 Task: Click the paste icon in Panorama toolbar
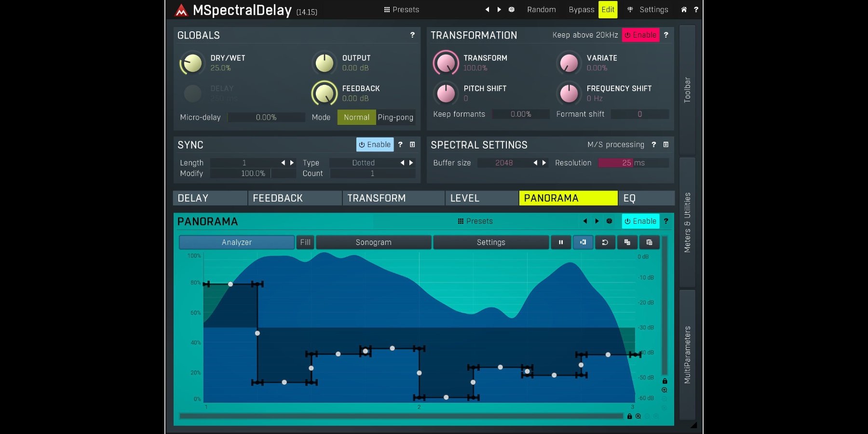click(x=649, y=242)
